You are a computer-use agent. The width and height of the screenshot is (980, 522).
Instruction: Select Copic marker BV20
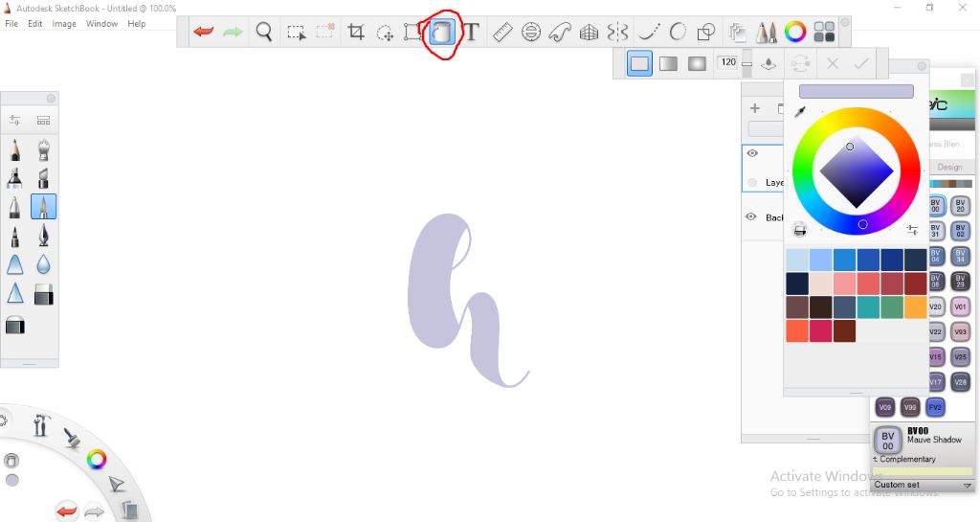click(960, 206)
